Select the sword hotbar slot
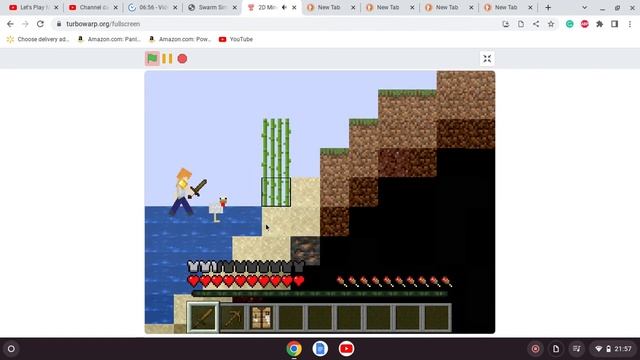 pos(203,317)
